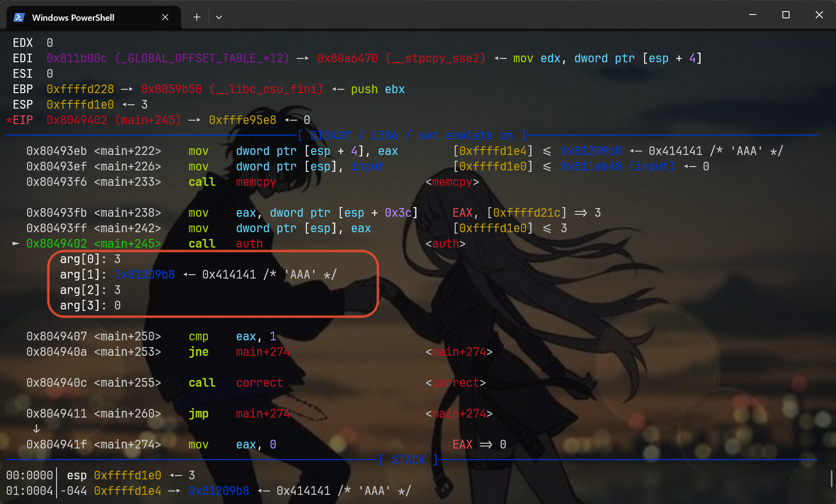
Task: Click the address 0x804941f at main+274
Action: pyautogui.click(x=57, y=445)
